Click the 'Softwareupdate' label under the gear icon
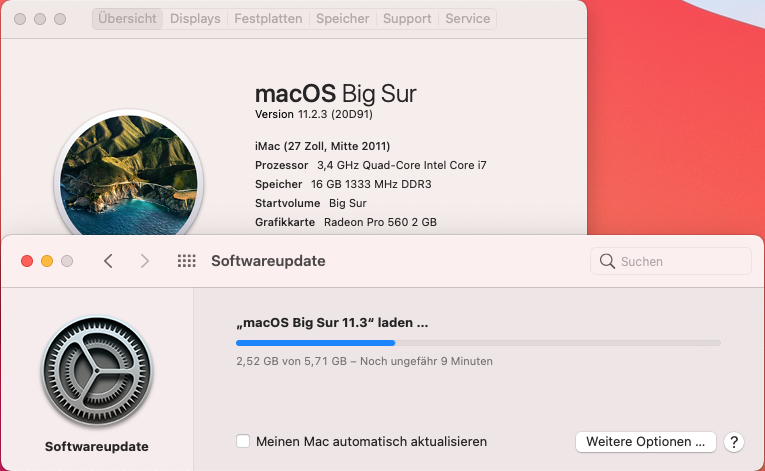This screenshot has height=471, width=765. coord(97,447)
